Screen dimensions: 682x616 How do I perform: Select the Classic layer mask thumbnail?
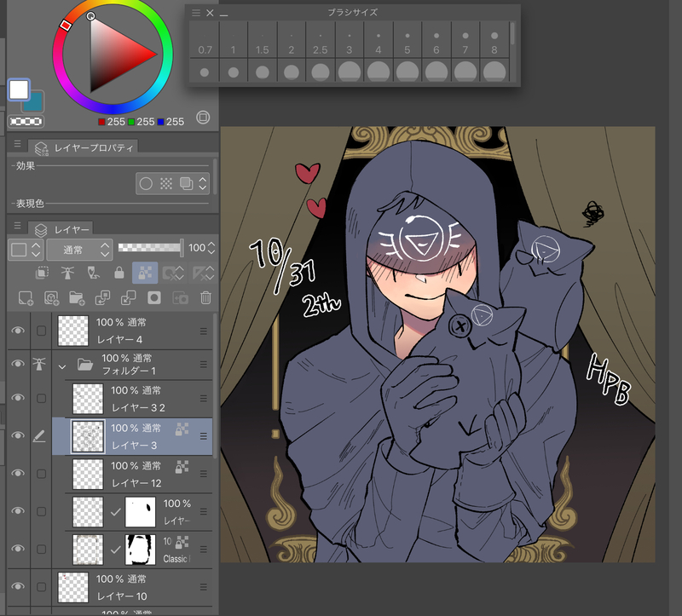(140, 550)
